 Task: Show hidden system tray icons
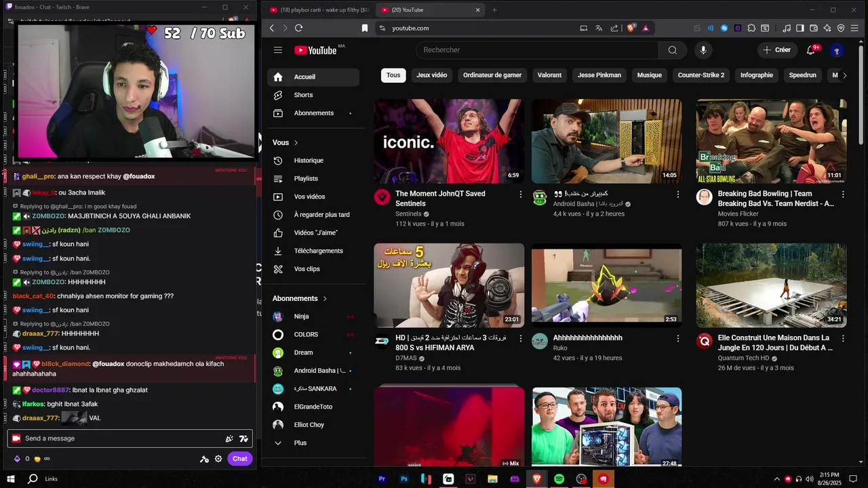pos(776,479)
